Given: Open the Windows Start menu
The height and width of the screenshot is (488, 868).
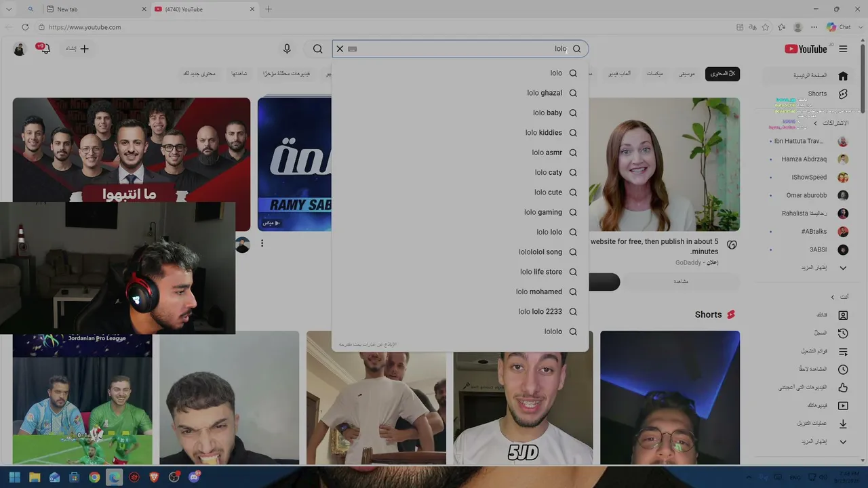Looking at the screenshot, I should pyautogui.click(x=15, y=477).
